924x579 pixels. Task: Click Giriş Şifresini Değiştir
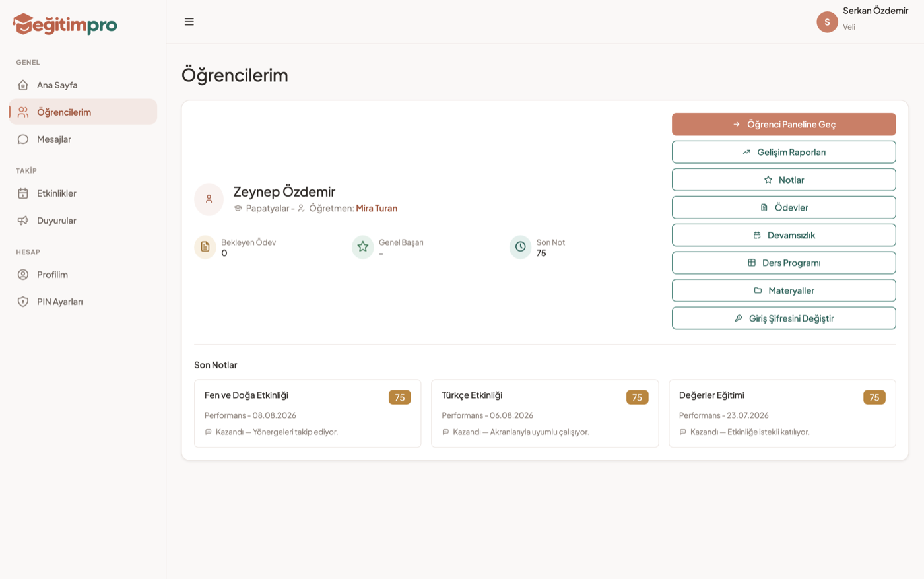(784, 318)
